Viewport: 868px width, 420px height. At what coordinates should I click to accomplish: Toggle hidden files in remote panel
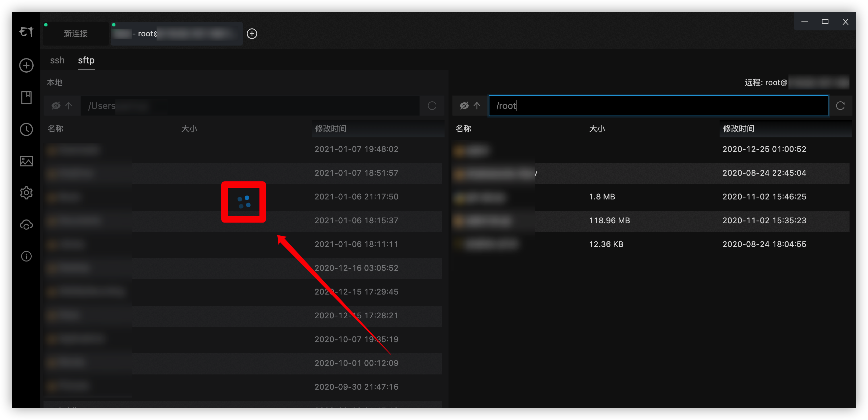(x=464, y=106)
